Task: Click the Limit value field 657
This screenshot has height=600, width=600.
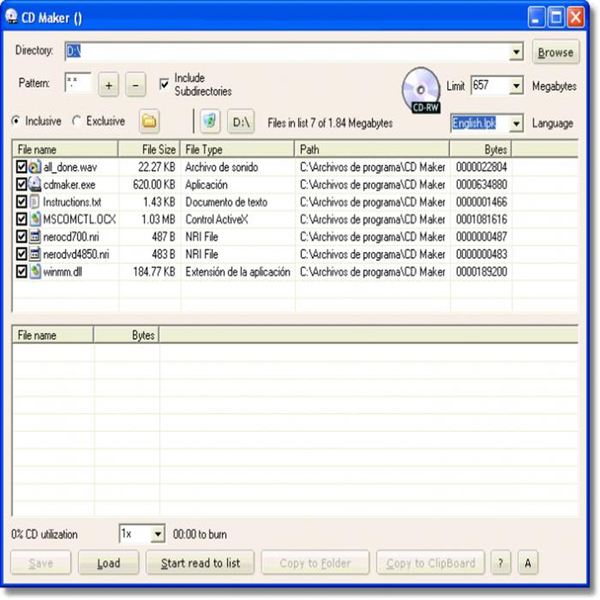Action: [490, 85]
